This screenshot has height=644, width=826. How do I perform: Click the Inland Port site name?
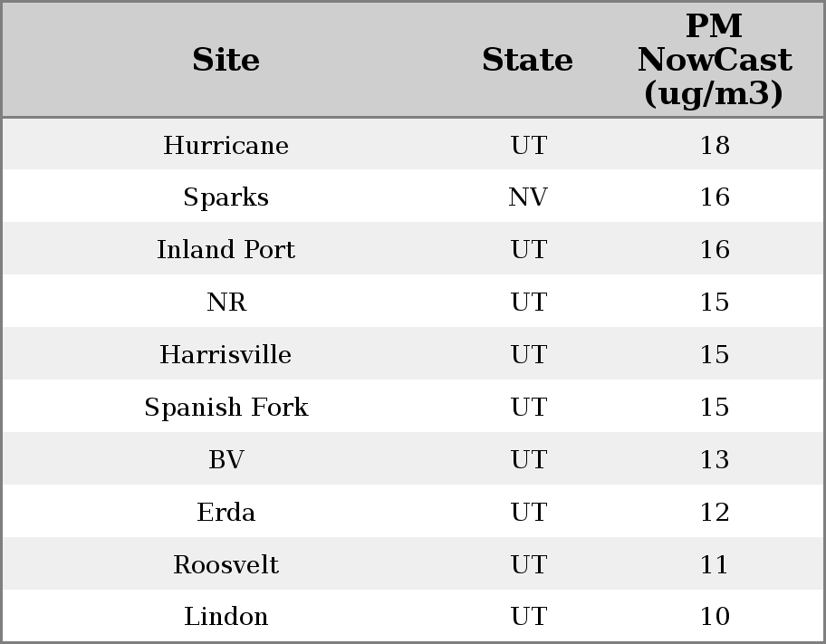(x=226, y=250)
